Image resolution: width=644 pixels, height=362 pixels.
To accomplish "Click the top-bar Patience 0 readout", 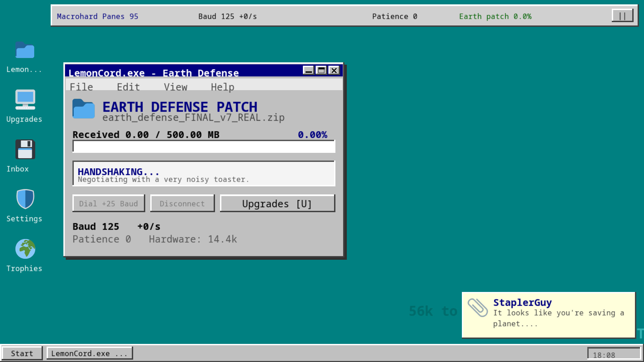I will tap(394, 16).
